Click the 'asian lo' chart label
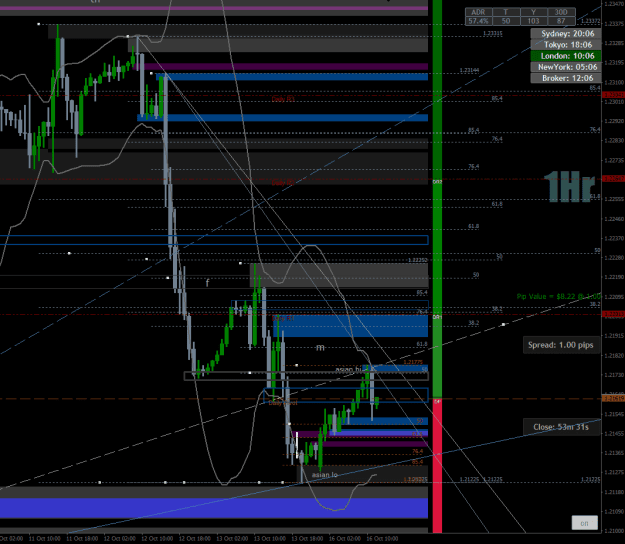This screenshot has height=544, width=625. tap(324, 475)
